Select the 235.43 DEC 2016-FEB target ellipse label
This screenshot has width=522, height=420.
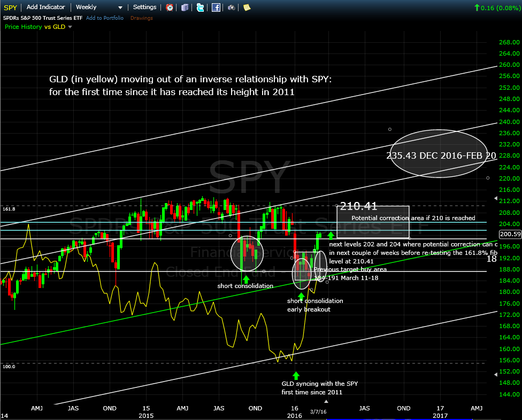(441, 155)
